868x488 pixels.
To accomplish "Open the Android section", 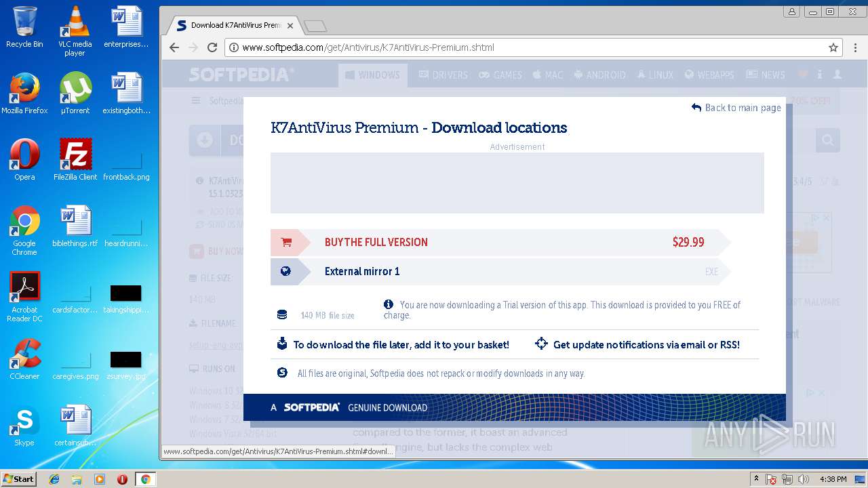I will pos(599,75).
